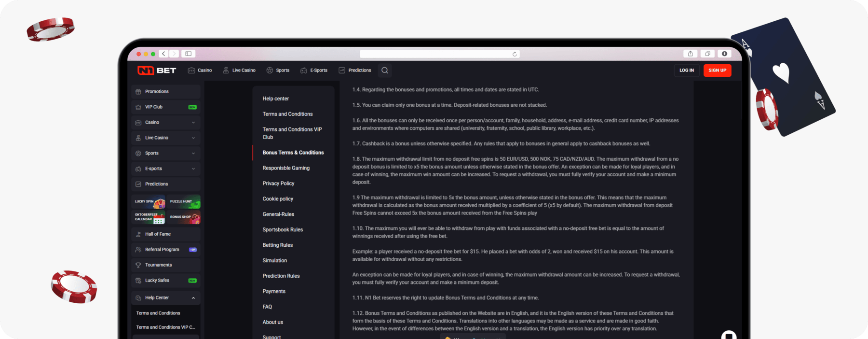The height and width of the screenshot is (339, 868).
Task: Expand the Sports sidebar chevron
Action: [x=193, y=154]
